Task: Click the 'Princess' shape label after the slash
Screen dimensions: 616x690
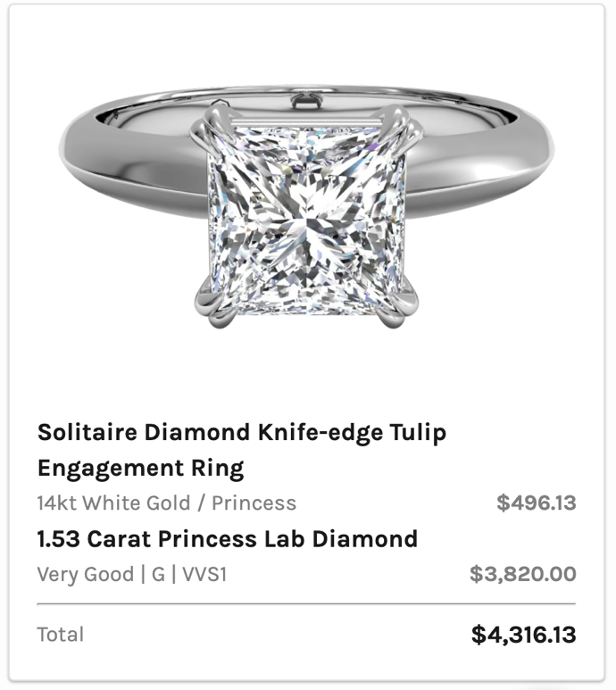Action: [x=254, y=503]
